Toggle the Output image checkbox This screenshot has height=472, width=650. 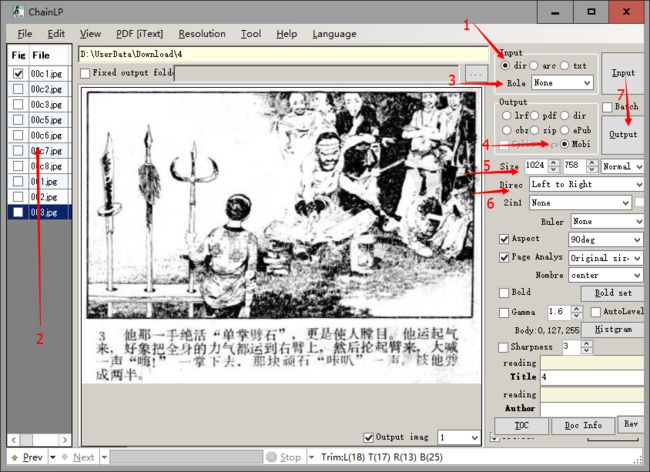(368, 438)
